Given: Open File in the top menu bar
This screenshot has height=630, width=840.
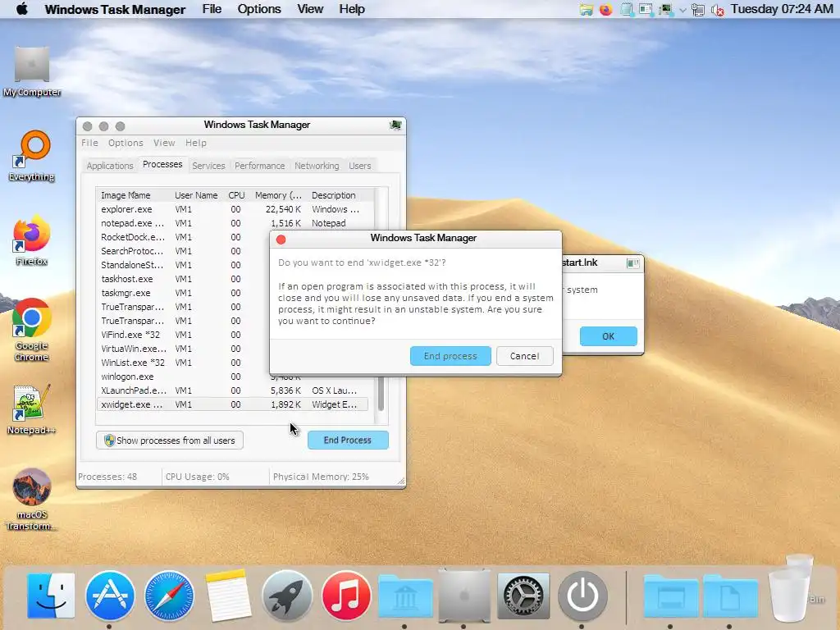Looking at the screenshot, I should [x=212, y=9].
